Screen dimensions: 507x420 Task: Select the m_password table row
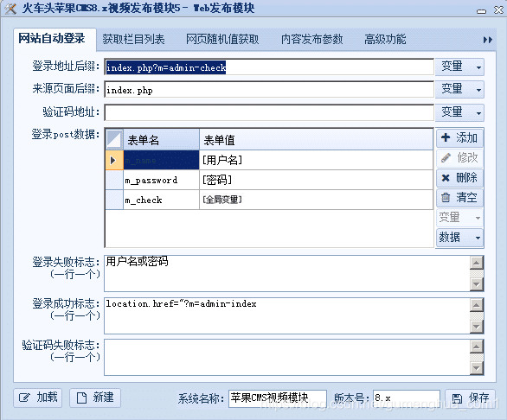pos(269,180)
